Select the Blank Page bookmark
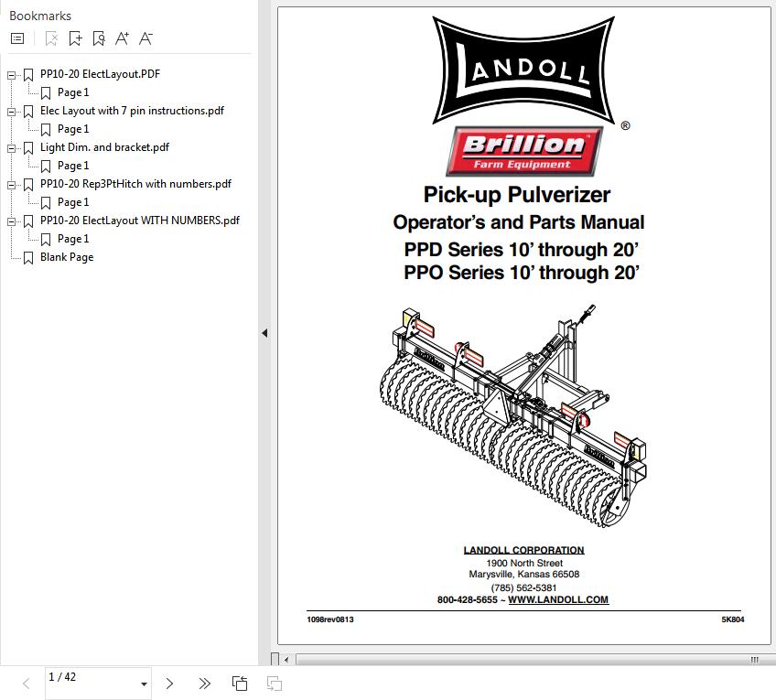The width and height of the screenshot is (776, 700). point(67,257)
